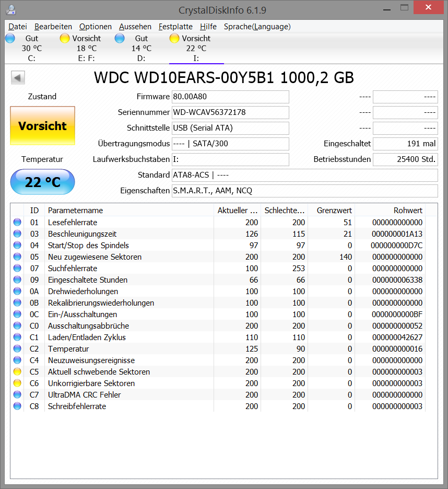This screenshot has height=489, width=448.
Task: Select the blue status icon for drive C:
Action: point(10,38)
